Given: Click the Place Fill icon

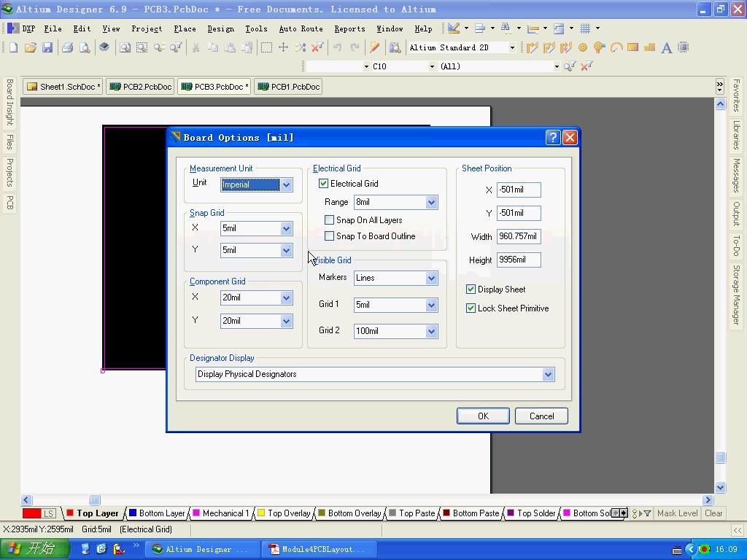Looking at the screenshot, I should point(632,47).
